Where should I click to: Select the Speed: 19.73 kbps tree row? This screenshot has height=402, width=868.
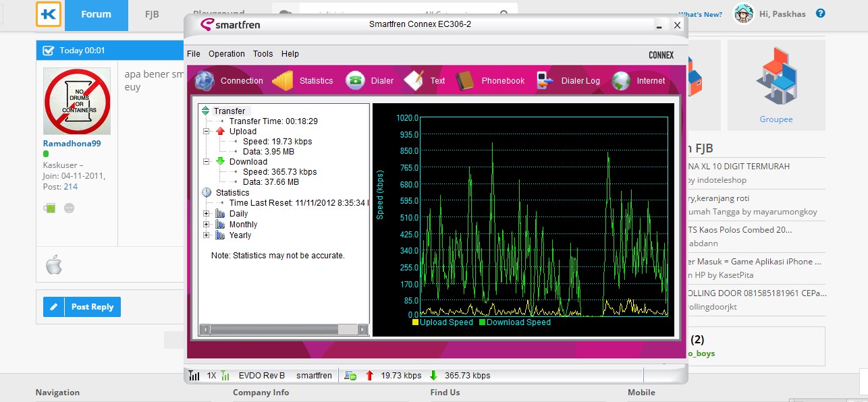[277, 142]
